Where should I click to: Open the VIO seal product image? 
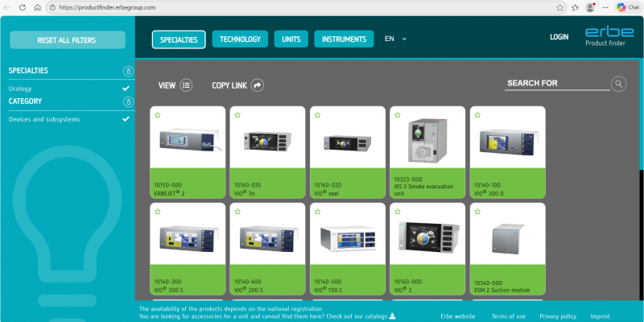(x=348, y=143)
